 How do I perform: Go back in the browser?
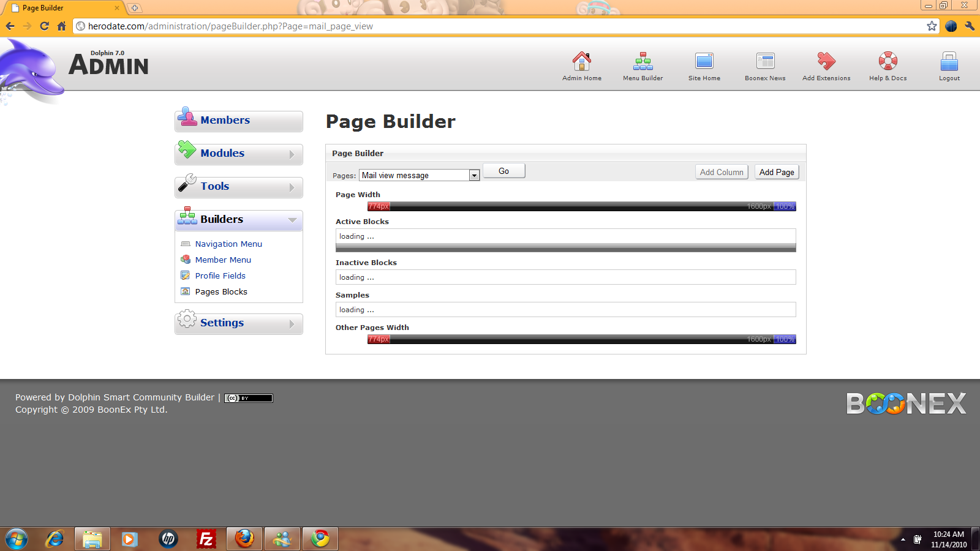pos(10,26)
